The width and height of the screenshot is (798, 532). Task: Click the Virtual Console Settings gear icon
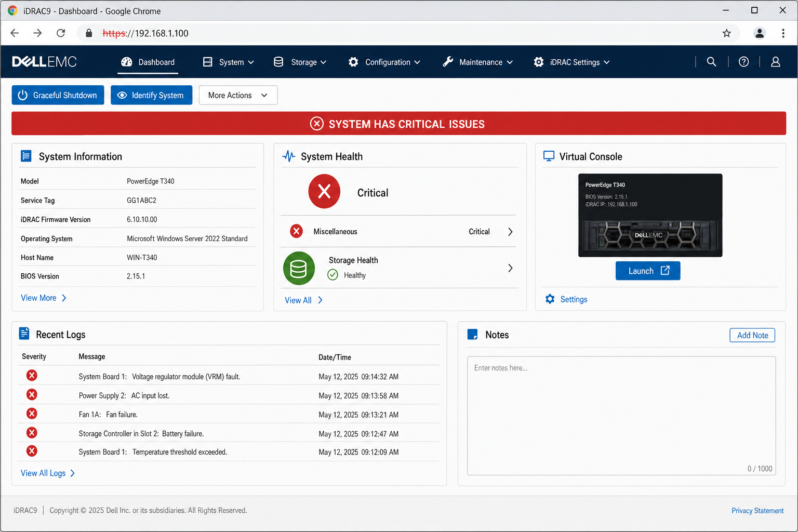click(x=550, y=299)
